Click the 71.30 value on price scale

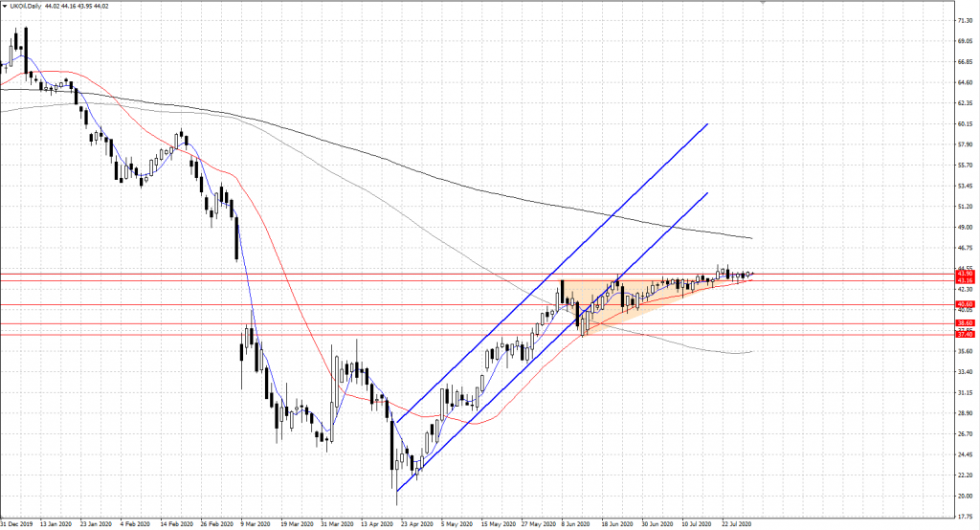pyautogui.click(x=965, y=20)
